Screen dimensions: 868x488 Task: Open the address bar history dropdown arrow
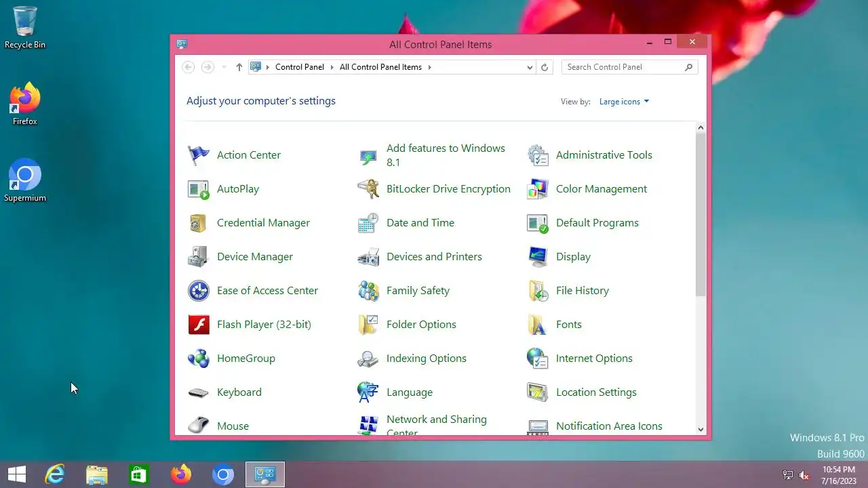(x=530, y=67)
